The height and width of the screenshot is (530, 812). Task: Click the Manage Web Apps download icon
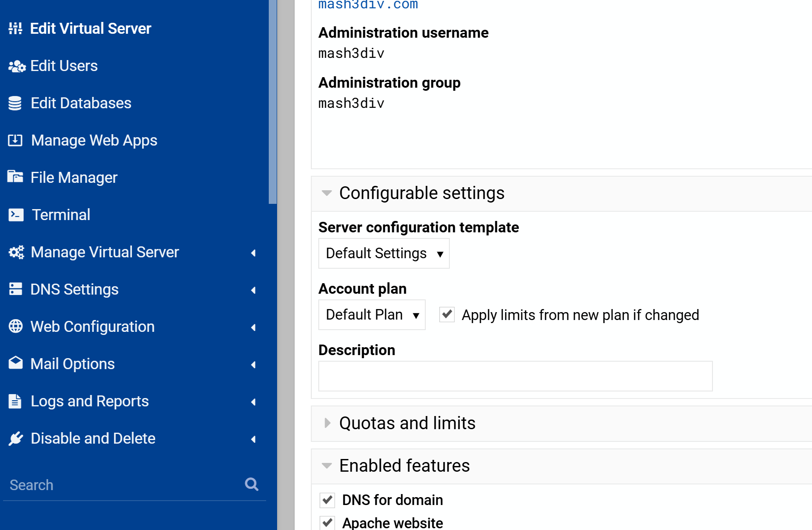click(x=15, y=140)
